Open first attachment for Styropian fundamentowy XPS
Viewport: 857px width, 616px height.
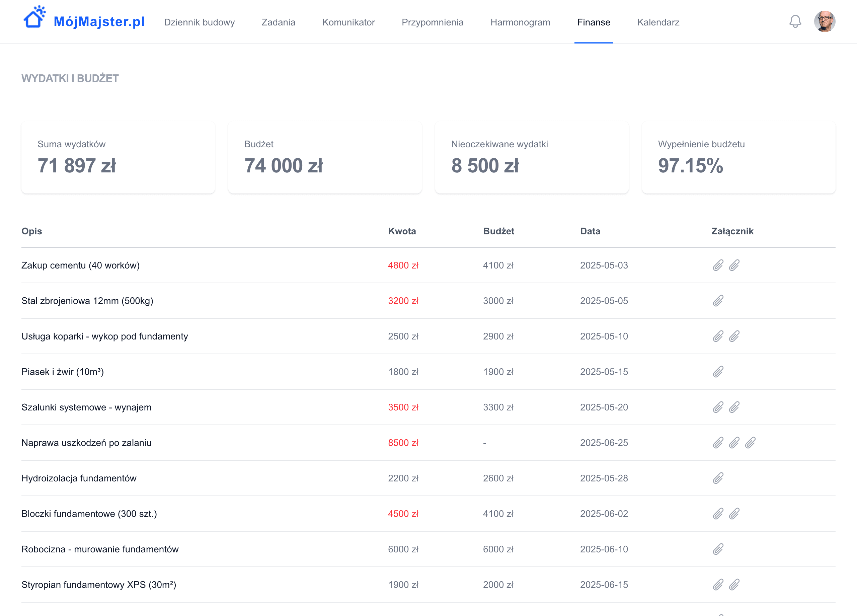pyautogui.click(x=718, y=585)
